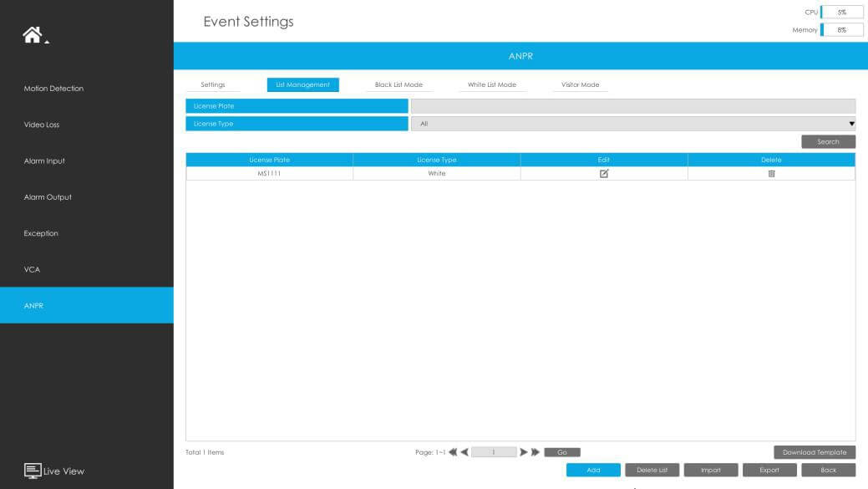The image size is (868, 489).
Task: Switch to the Settings tab
Action: point(213,84)
